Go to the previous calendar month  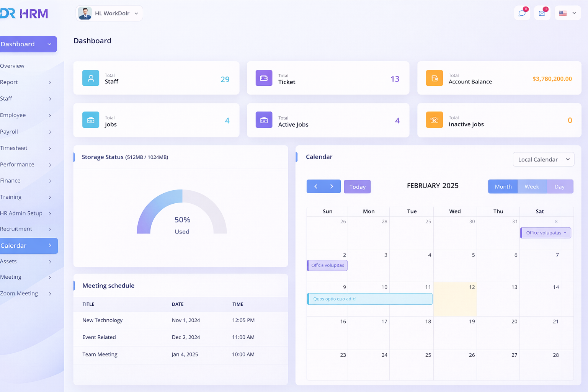click(x=315, y=186)
